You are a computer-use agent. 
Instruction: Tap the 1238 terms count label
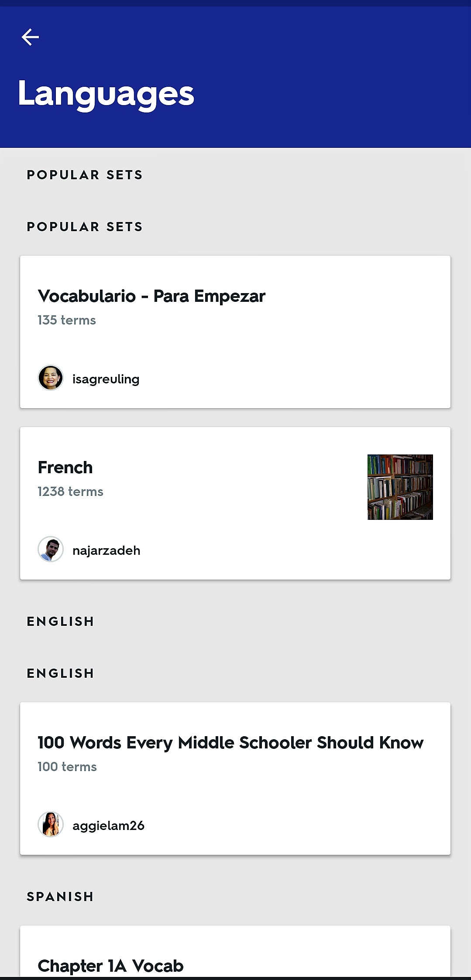point(70,491)
